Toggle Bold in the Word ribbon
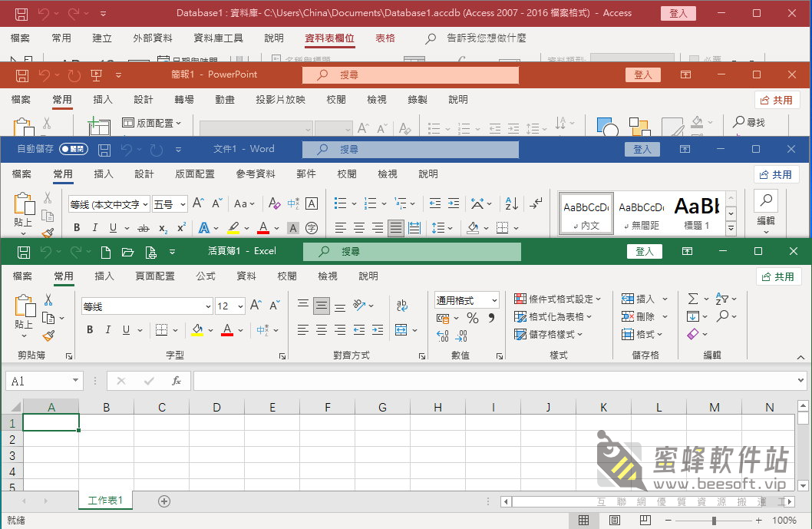 tap(77, 227)
